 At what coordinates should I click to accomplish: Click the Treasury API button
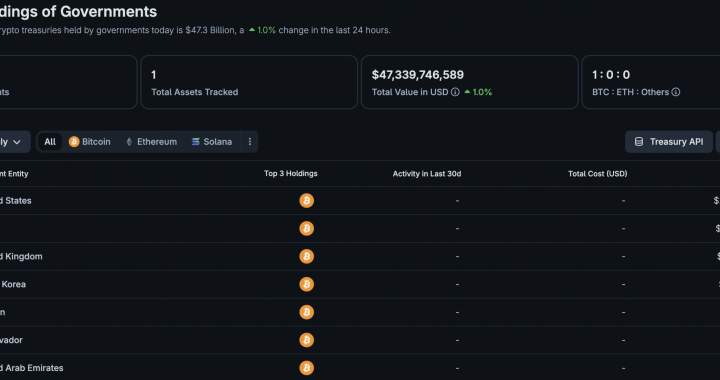pos(669,142)
